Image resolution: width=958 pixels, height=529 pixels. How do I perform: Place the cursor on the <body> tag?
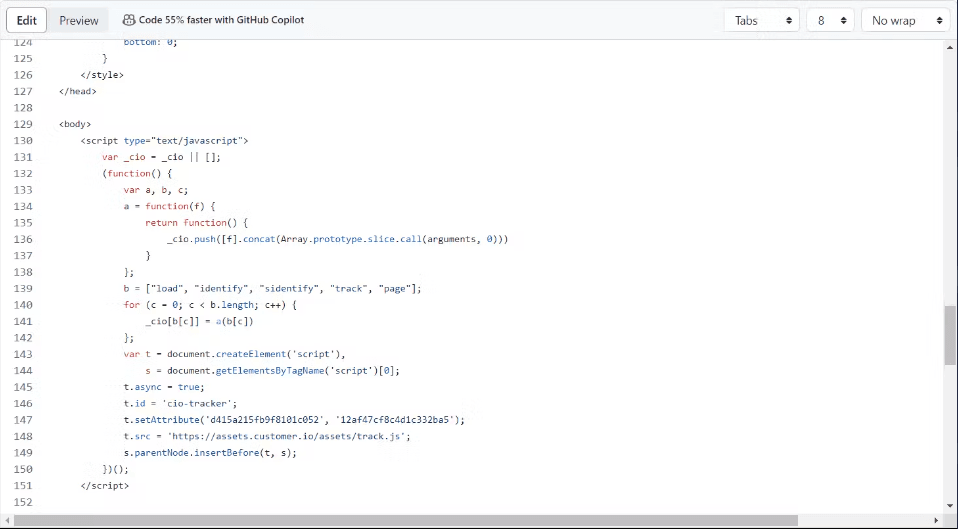pos(75,124)
